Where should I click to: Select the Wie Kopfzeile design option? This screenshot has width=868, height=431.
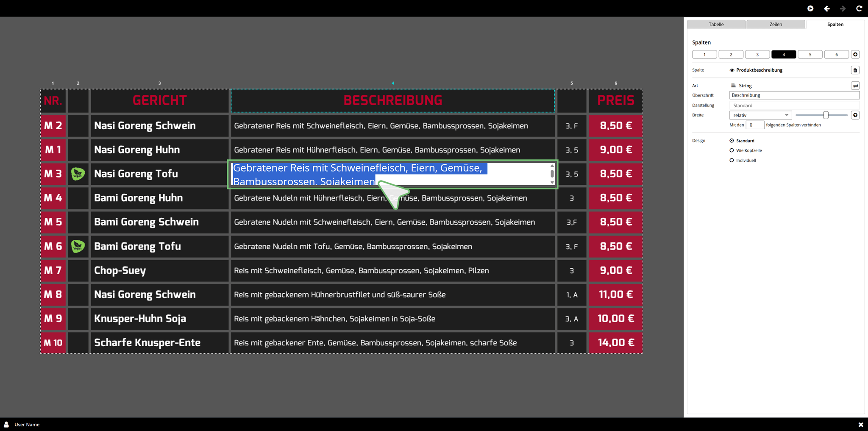click(x=732, y=150)
